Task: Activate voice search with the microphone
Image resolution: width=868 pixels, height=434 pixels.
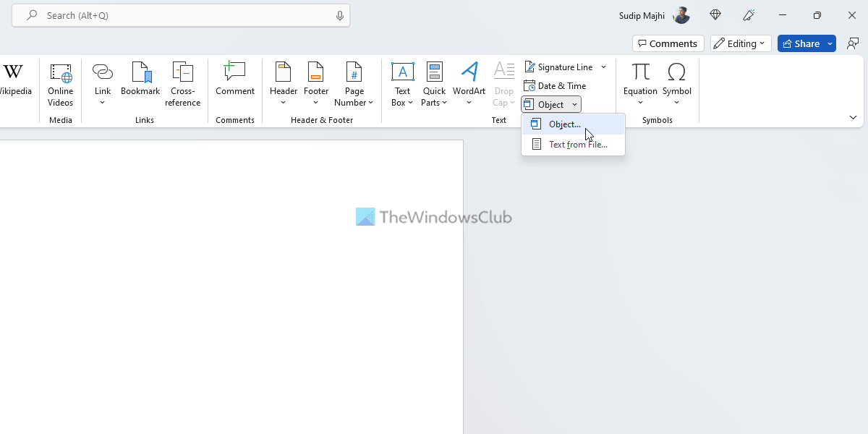Action: 339,15
